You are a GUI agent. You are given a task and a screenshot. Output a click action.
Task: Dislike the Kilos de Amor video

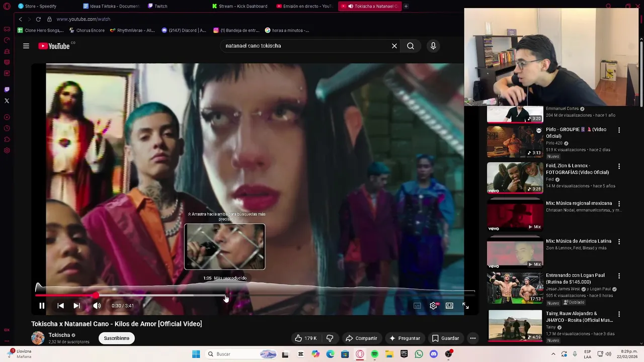[330, 338]
